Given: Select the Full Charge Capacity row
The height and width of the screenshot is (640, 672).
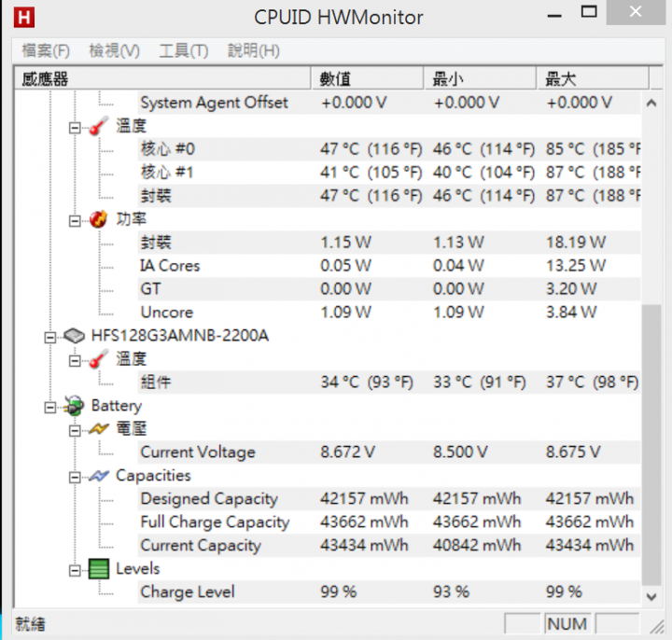Looking at the screenshot, I should [x=389, y=522].
